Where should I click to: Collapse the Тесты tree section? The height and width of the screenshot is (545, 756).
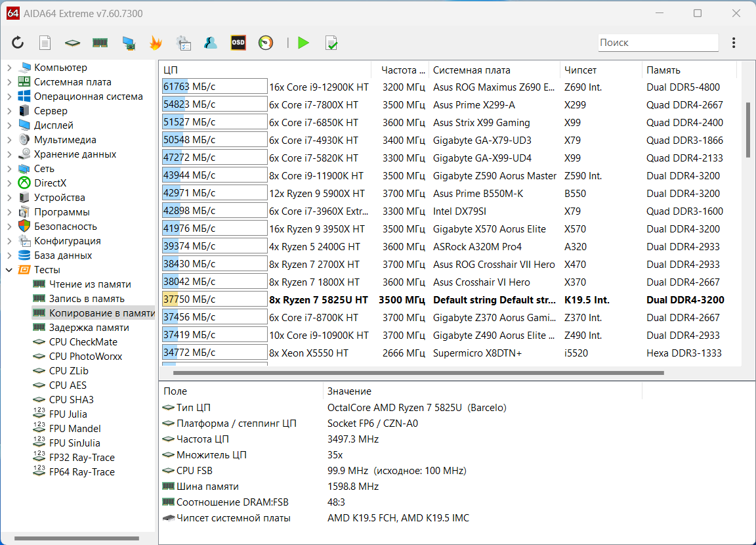point(9,270)
